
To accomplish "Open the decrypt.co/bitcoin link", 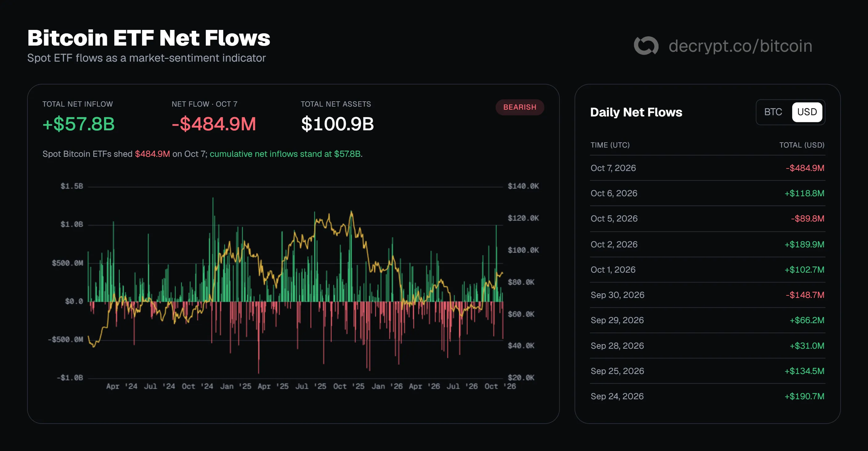I will (x=740, y=46).
